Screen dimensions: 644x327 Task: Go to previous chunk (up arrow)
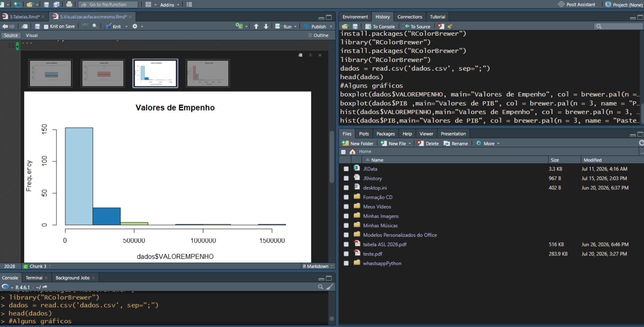pyautogui.click(x=256, y=26)
